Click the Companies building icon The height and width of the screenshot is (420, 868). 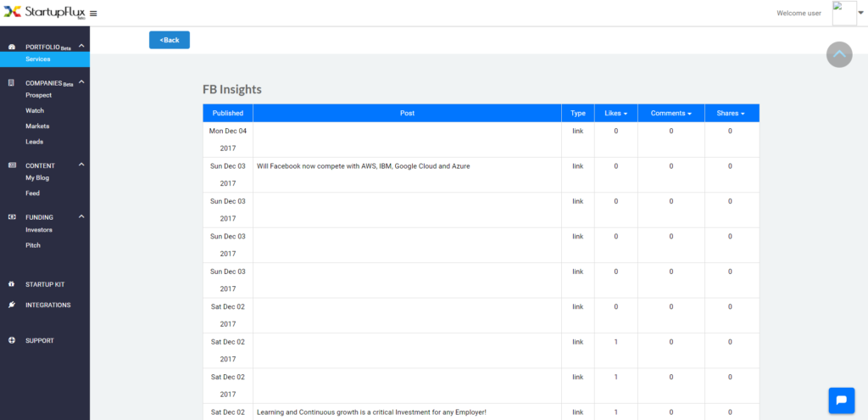point(12,82)
